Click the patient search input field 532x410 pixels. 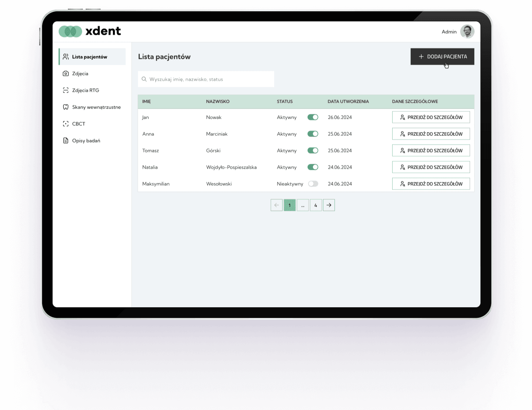point(206,79)
